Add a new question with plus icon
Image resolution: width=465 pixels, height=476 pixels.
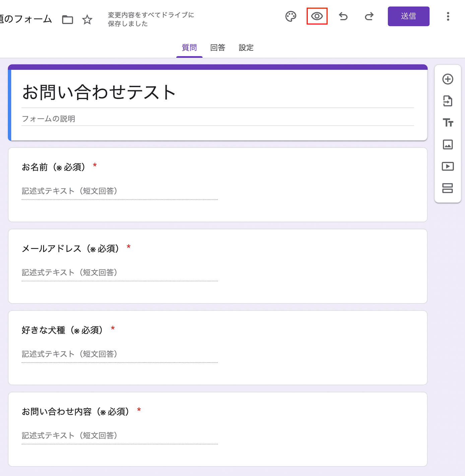click(x=448, y=79)
